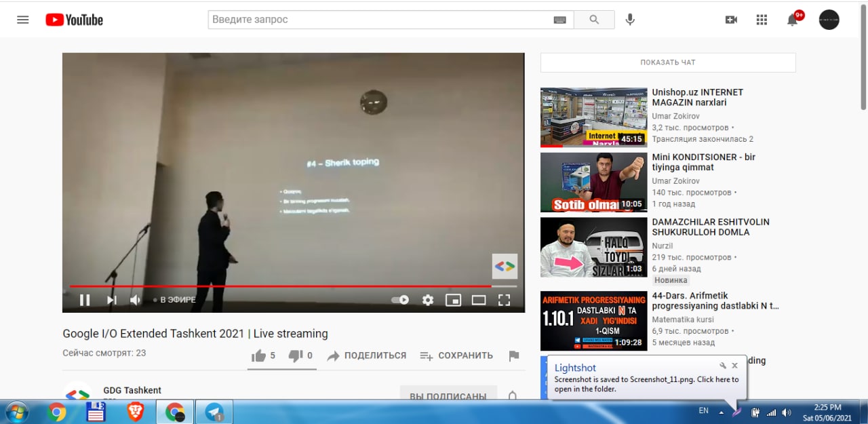Image resolution: width=868 pixels, height=424 pixels.
Task: Click channel name 'Matematika kursi'
Action: click(683, 320)
